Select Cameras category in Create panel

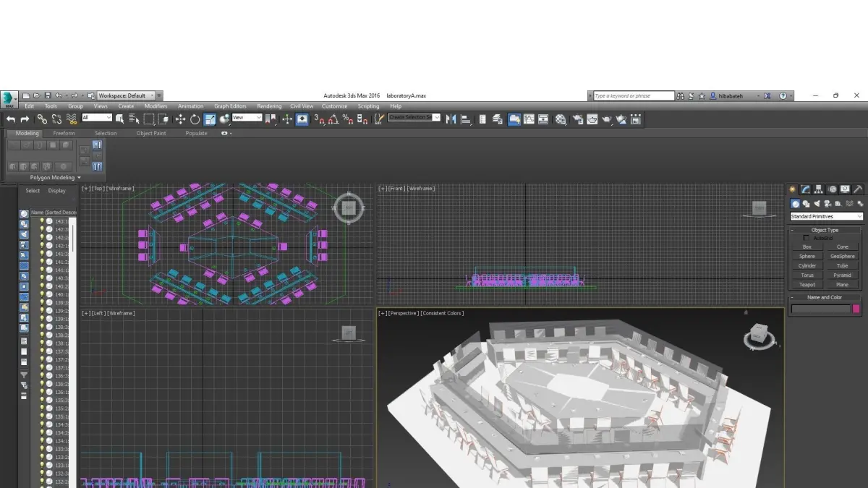click(827, 204)
